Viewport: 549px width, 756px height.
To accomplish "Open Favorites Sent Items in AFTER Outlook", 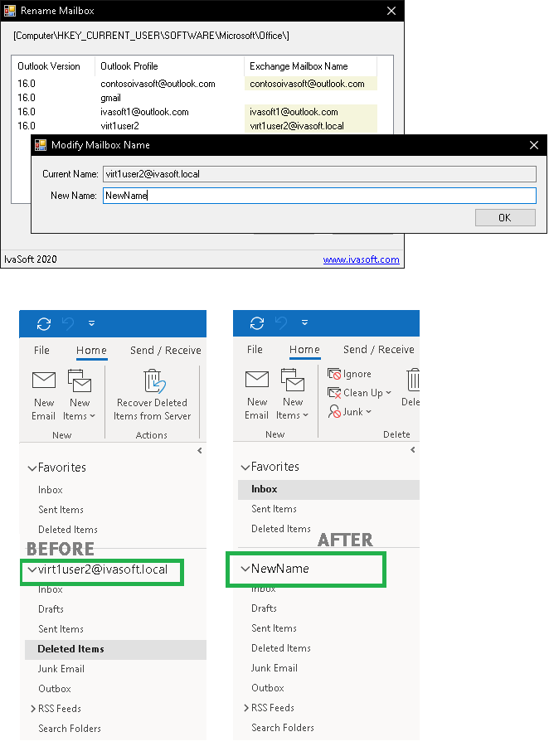I will 274,509.
